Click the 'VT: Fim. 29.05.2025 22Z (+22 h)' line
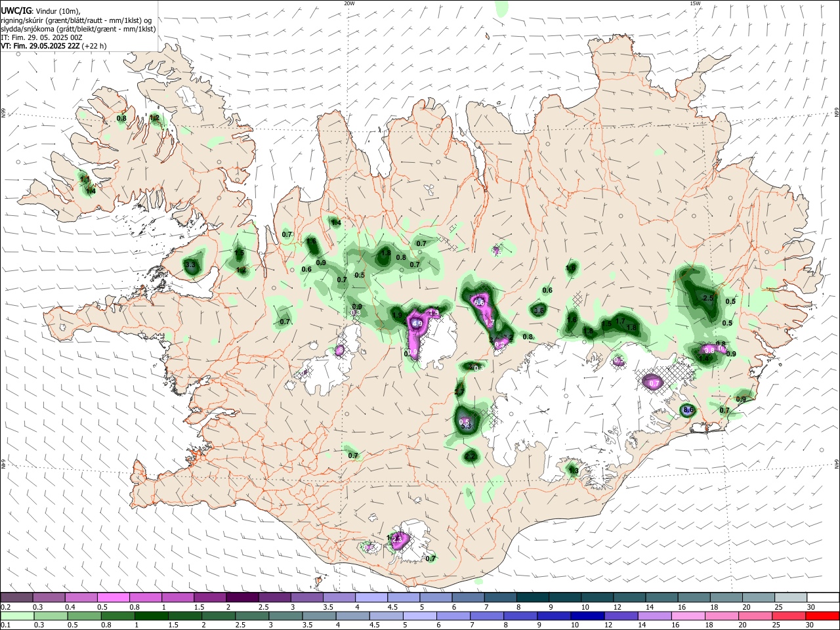This screenshot has width=840, height=630. click(x=54, y=46)
